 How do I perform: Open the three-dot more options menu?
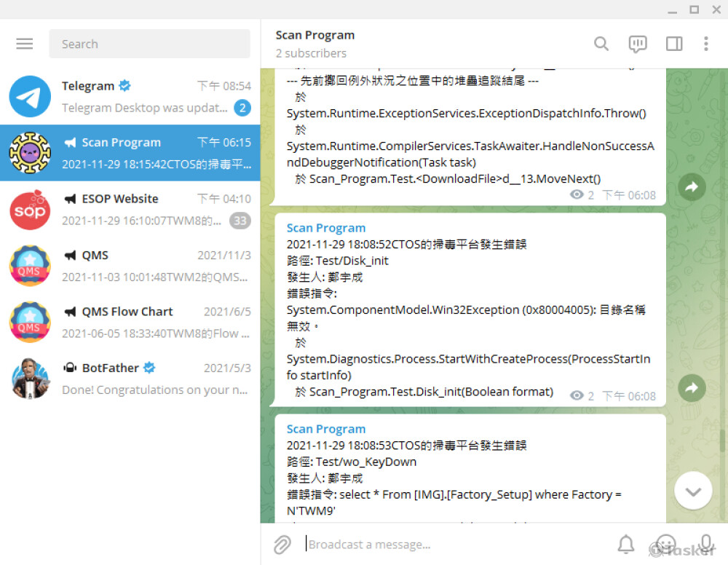pos(705,44)
